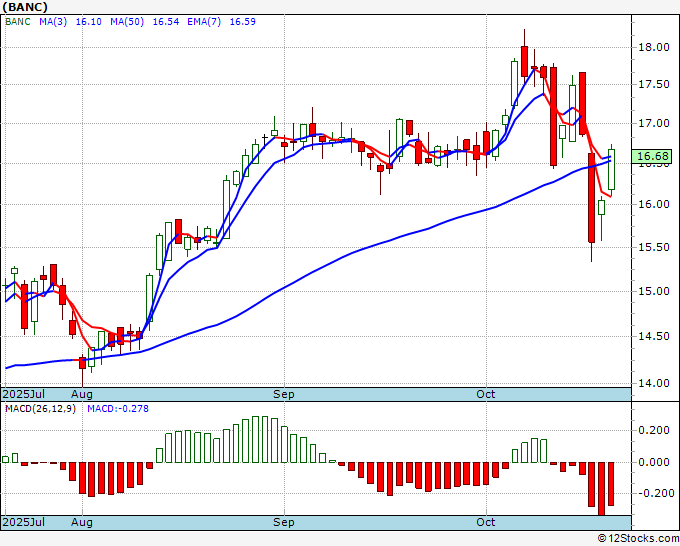Click the 0.200 MACD axis label

654,430
